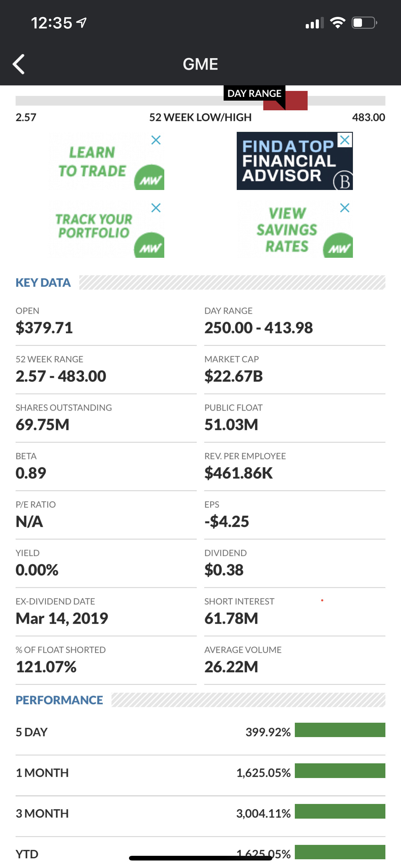Tap the 12:35 clock in status bar
Screen dimensions: 401x868
(52, 23)
